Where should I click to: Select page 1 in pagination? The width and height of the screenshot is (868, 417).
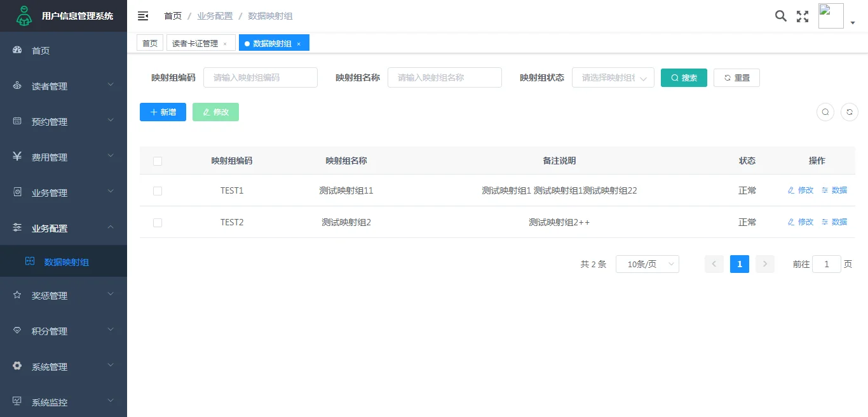pyautogui.click(x=740, y=264)
